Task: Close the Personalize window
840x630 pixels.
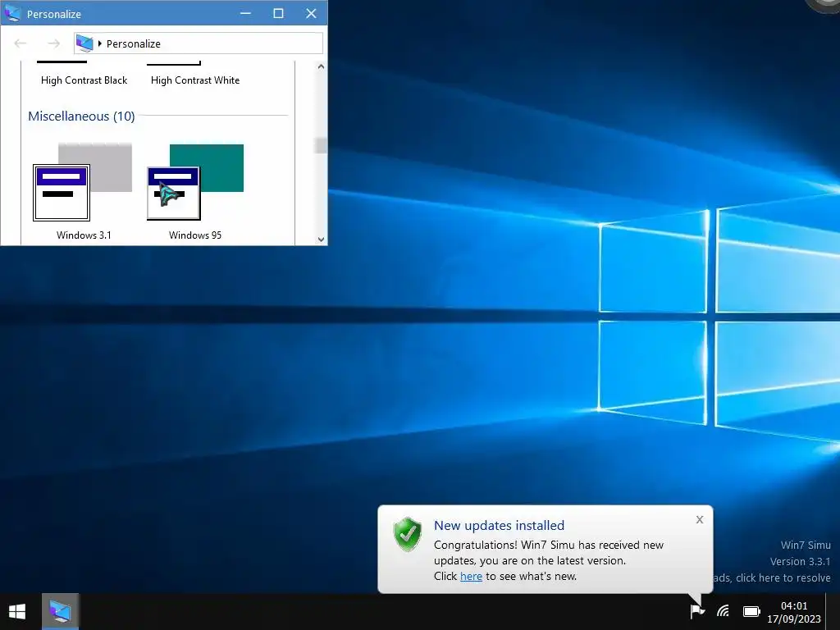Action: pos(311,13)
